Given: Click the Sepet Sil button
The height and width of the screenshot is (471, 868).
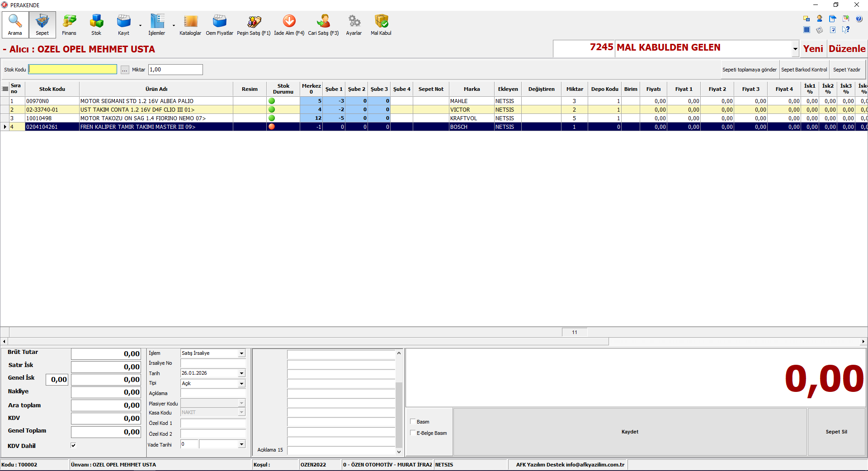Looking at the screenshot, I should coord(836,432).
